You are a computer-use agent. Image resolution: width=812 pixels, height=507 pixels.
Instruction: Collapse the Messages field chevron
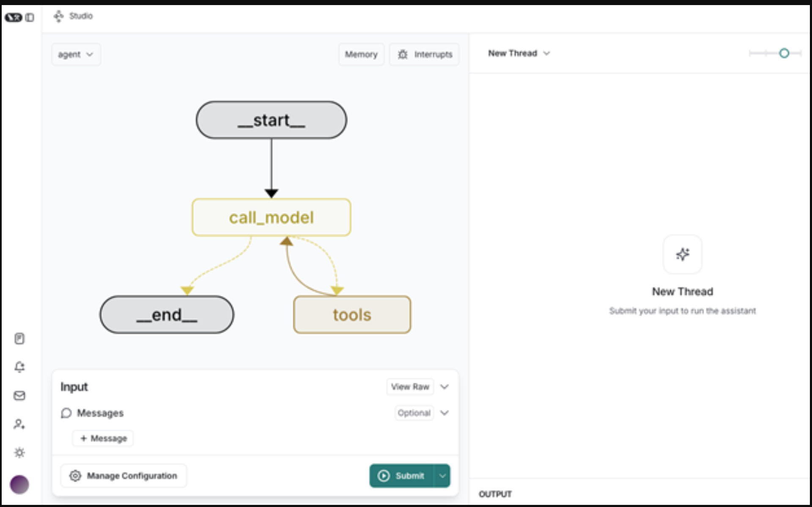point(444,413)
